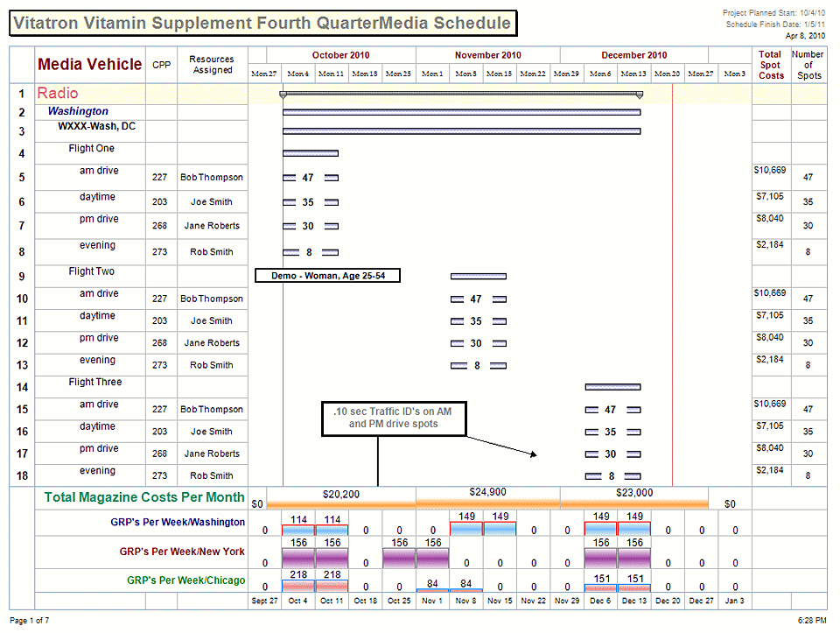Screen dimensions: 840x633
Task: Click the Flight One row label
Action: point(92,149)
